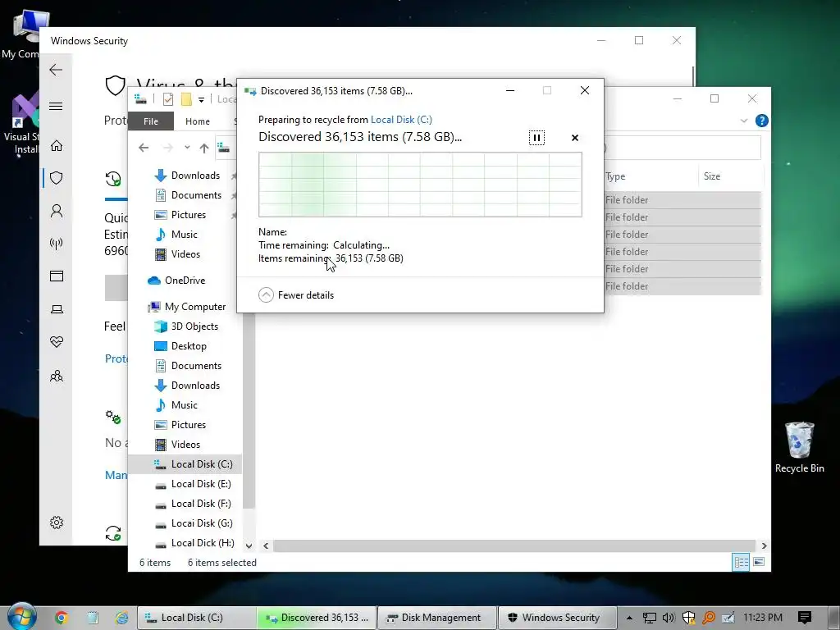Open Home in Windows Security sidebar
840x630 pixels.
(57, 146)
